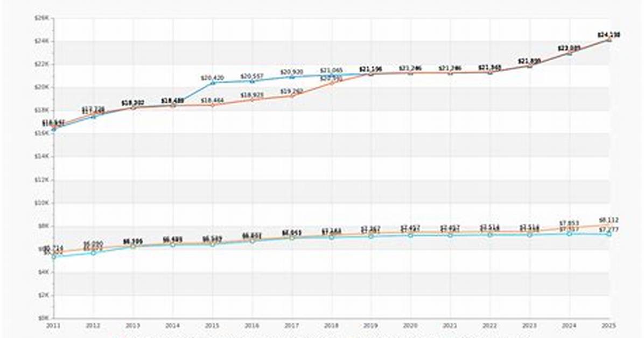This screenshot has width=644, height=338.
Task: Click the blue line's 2015 data point marker
Action: click(213, 83)
